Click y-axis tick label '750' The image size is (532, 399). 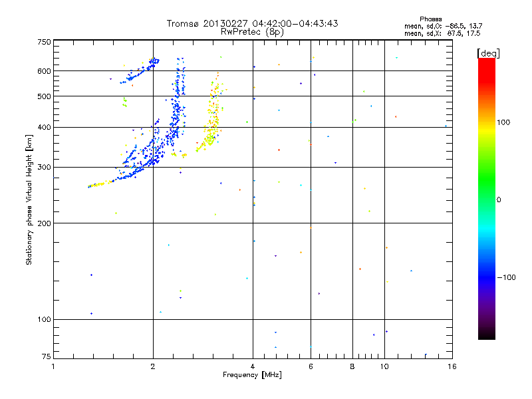44,42
